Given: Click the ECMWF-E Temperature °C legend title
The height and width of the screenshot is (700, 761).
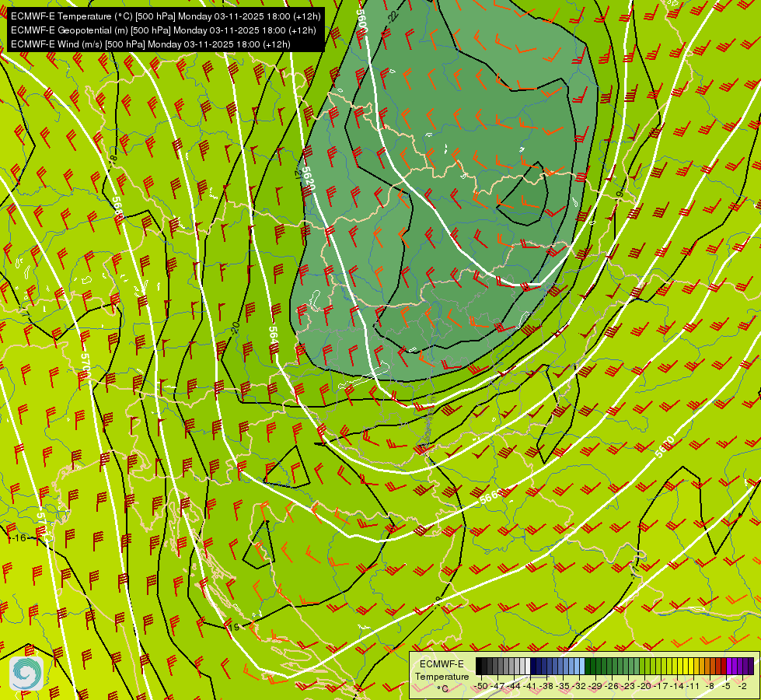Looking at the screenshot, I should click(x=442, y=676).
